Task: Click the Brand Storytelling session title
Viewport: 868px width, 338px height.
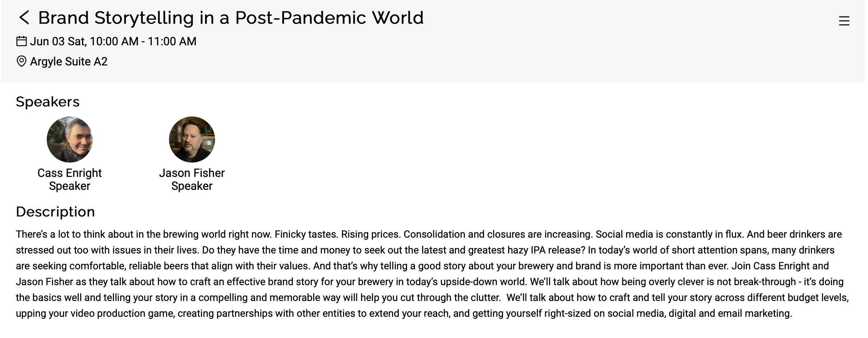Action: point(231,18)
